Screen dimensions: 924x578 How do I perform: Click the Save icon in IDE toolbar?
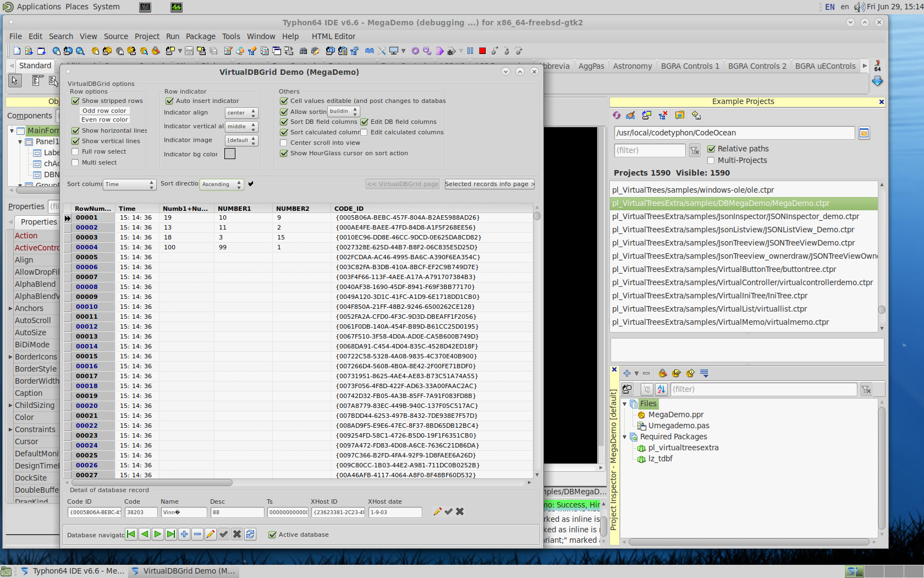189,51
